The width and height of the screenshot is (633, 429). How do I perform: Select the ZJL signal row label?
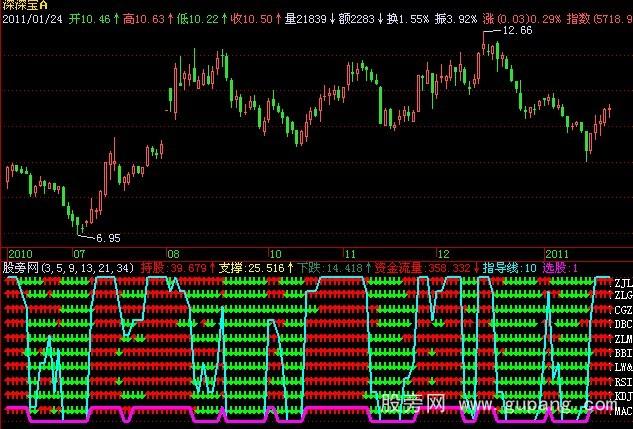click(622, 283)
